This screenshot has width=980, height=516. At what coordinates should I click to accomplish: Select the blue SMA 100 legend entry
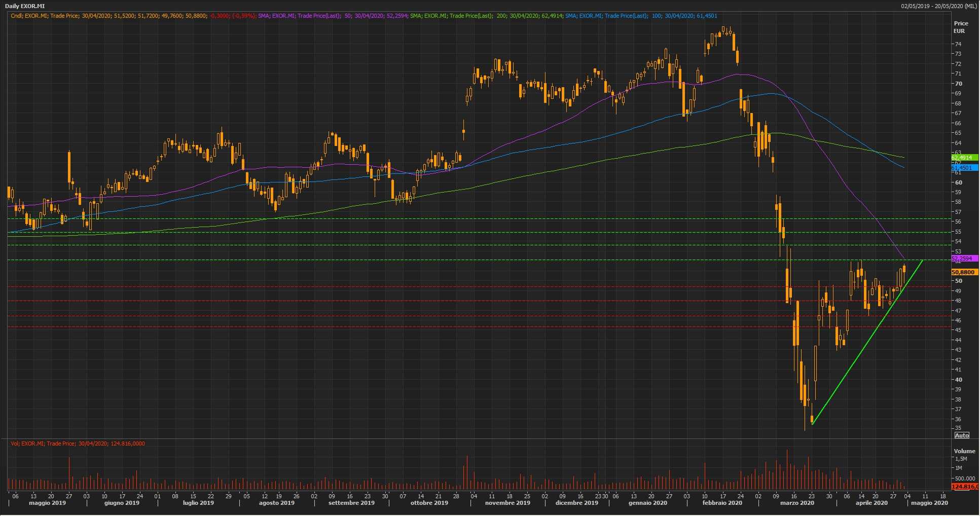641,16
